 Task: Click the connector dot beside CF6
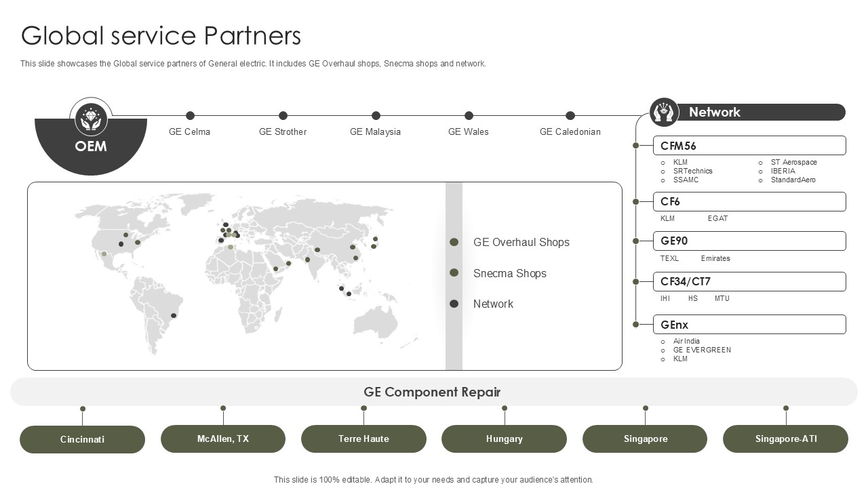[635, 201]
